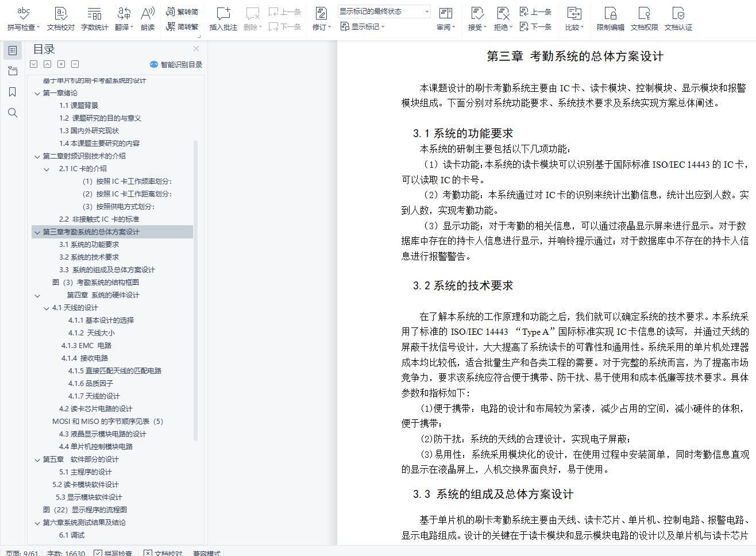Viewport: 756px width, 556px height.
Task: Open the search magnifier in sidebar
Action: tap(13, 113)
